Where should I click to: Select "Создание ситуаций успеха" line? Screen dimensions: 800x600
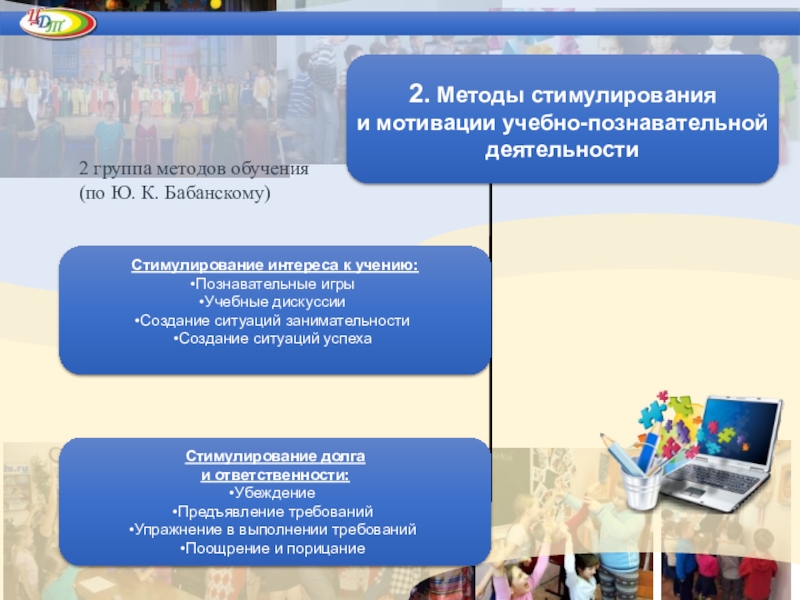coord(272,339)
